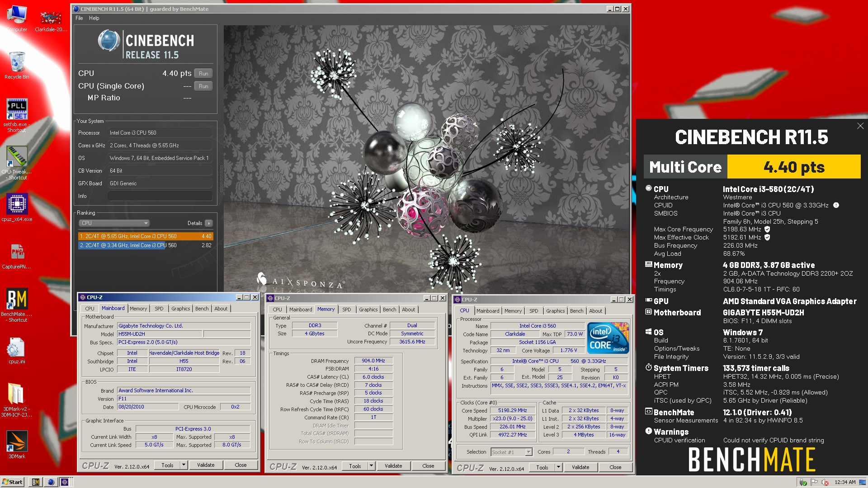Click the Bus Speed 226.01 MHz value
Screen dimensions: 868x488
[513, 427]
